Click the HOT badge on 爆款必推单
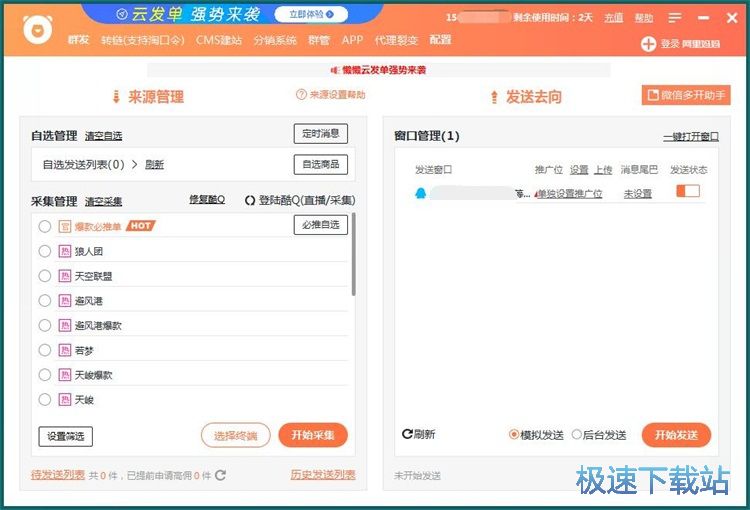Screen dimensions: 750x510 click(x=141, y=226)
